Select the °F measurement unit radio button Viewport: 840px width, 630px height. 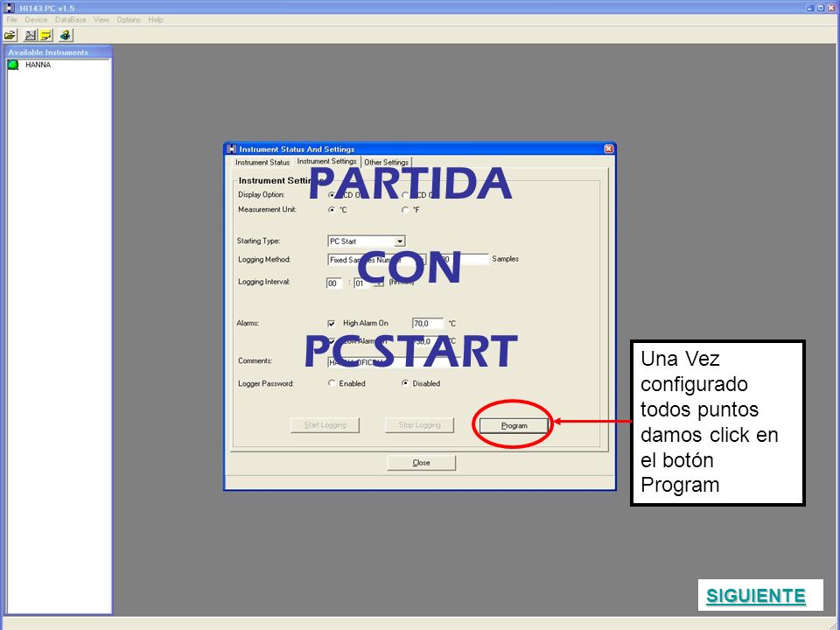coord(405,210)
